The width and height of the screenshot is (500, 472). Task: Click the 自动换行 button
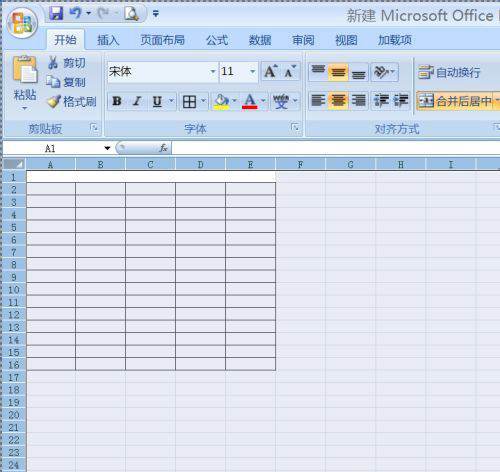pyautogui.click(x=449, y=72)
